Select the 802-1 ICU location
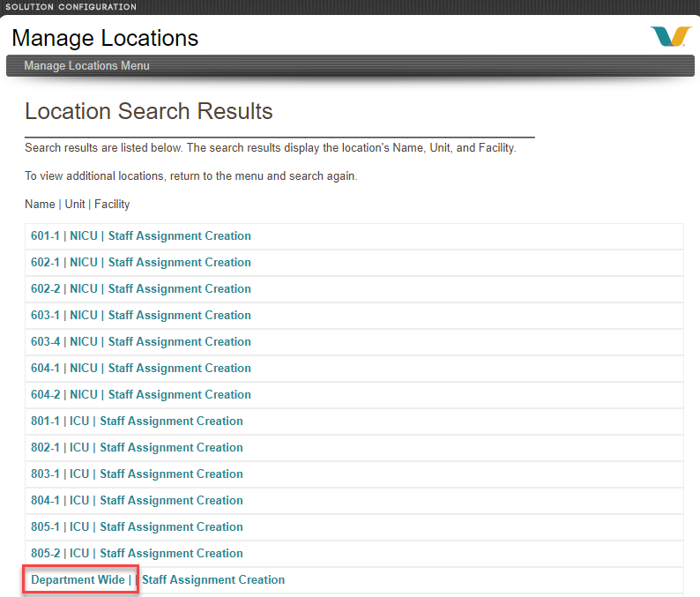700x597 pixels. click(x=137, y=447)
